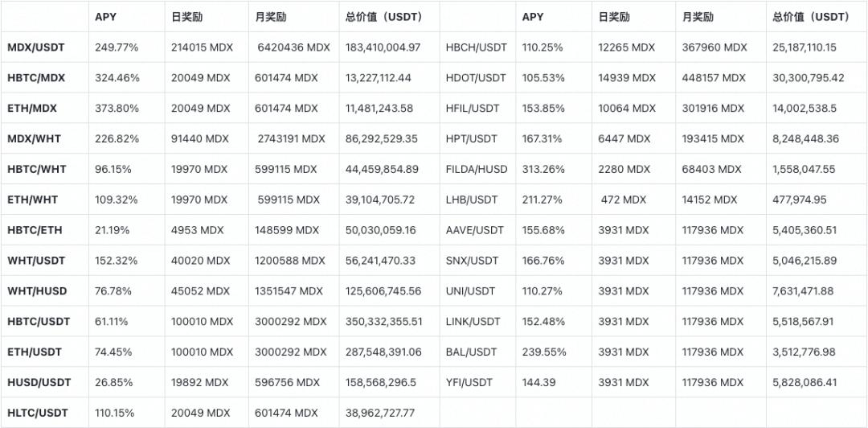This screenshot has height=428, width=868.
Task: Select the HBTC/MDX pair cell
Action: [36, 78]
